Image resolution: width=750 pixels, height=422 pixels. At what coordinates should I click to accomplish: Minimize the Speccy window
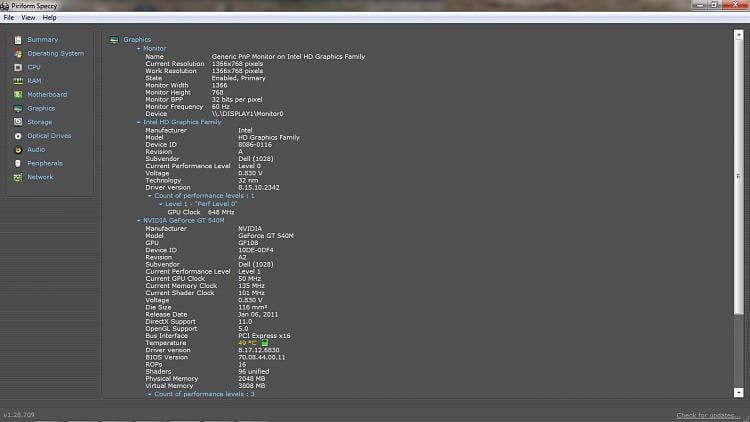click(x=700, y=5)
